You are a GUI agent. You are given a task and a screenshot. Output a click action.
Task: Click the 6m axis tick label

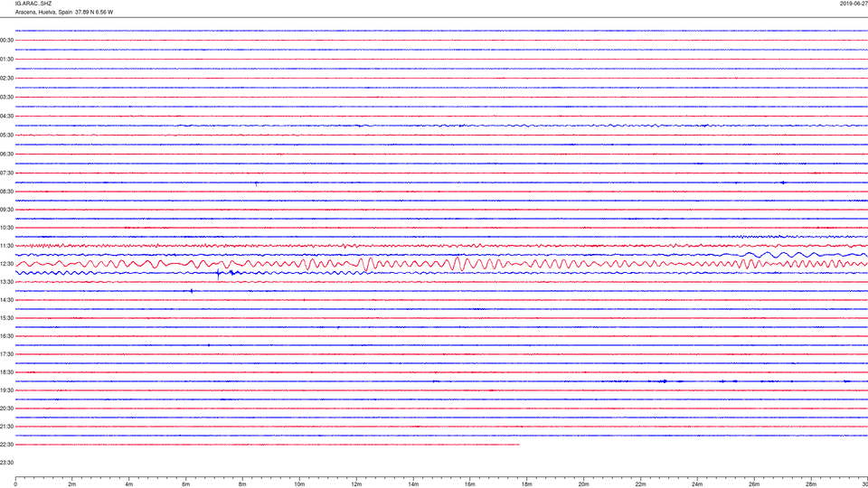[186, 484]
